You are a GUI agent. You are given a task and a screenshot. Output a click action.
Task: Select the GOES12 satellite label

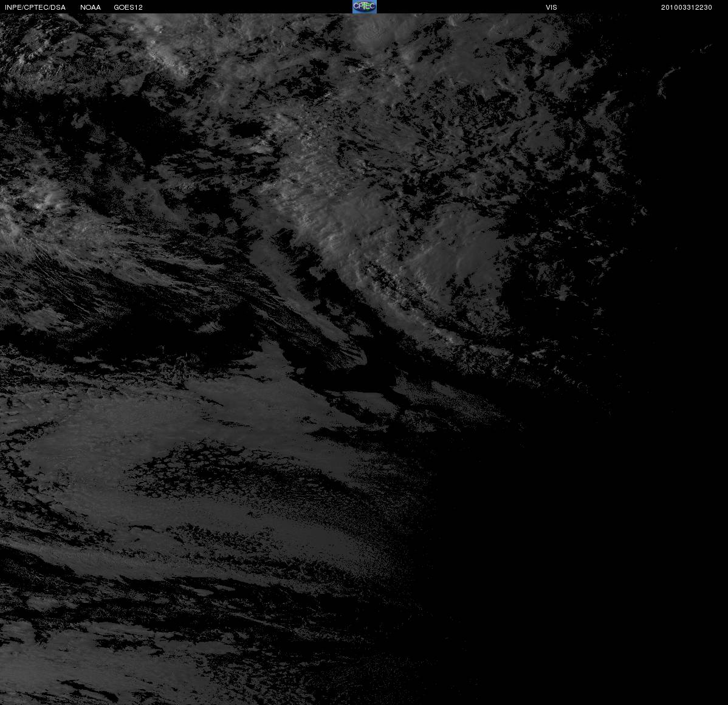[128, 7]
